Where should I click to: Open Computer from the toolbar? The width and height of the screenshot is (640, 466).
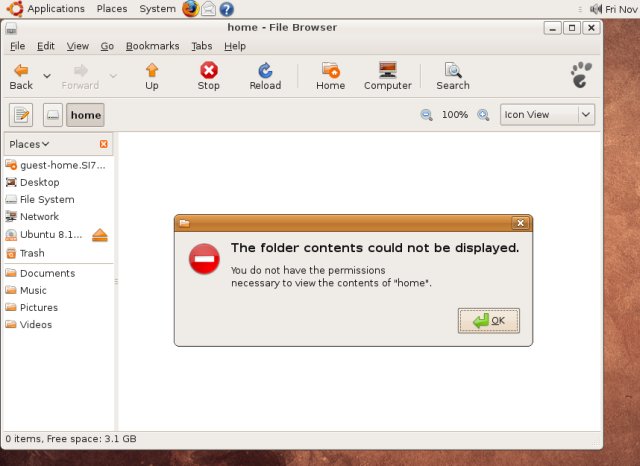pos(388,76)
